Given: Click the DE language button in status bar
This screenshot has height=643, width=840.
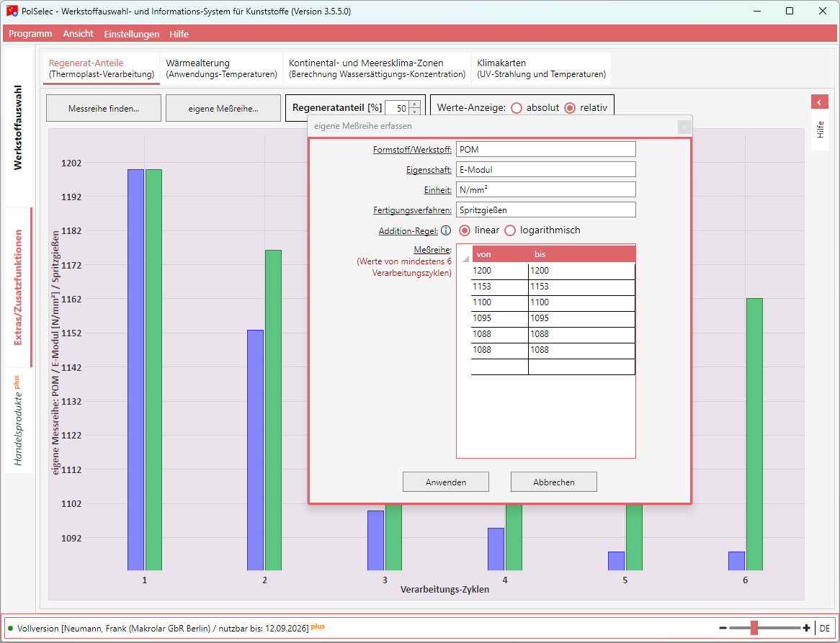Looking at the screenshot, I should pyautogui.click(x=824, y=628).
